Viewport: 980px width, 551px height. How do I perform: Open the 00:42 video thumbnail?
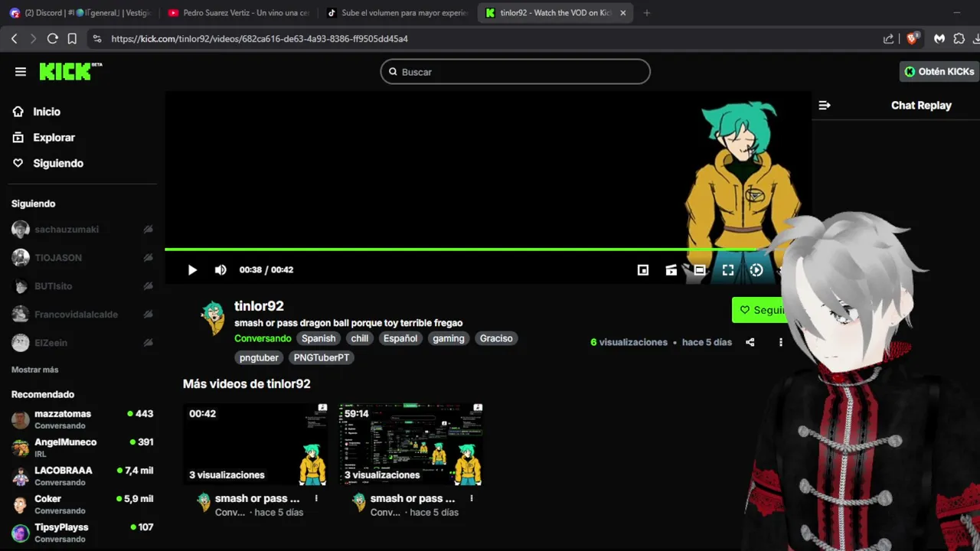point(256,444)
